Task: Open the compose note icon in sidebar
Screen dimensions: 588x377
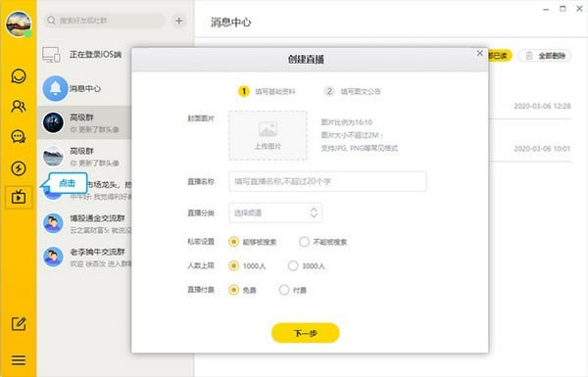Action: coord(19,324)
